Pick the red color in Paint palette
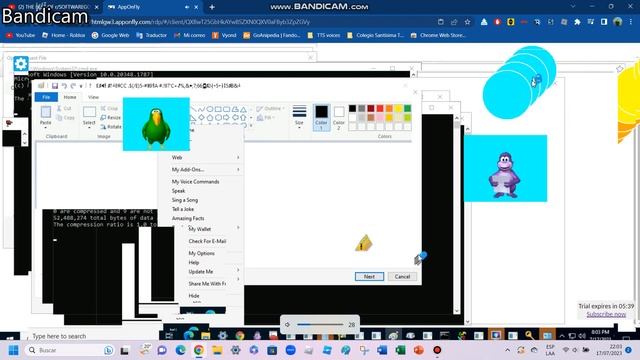The image size is (640, 360). (380, 108)
